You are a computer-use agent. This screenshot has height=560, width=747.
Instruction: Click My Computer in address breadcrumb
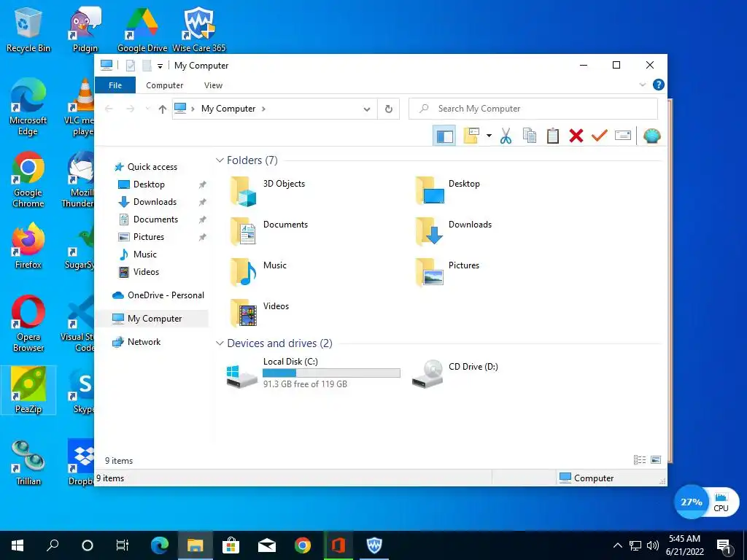coord(228,109)
